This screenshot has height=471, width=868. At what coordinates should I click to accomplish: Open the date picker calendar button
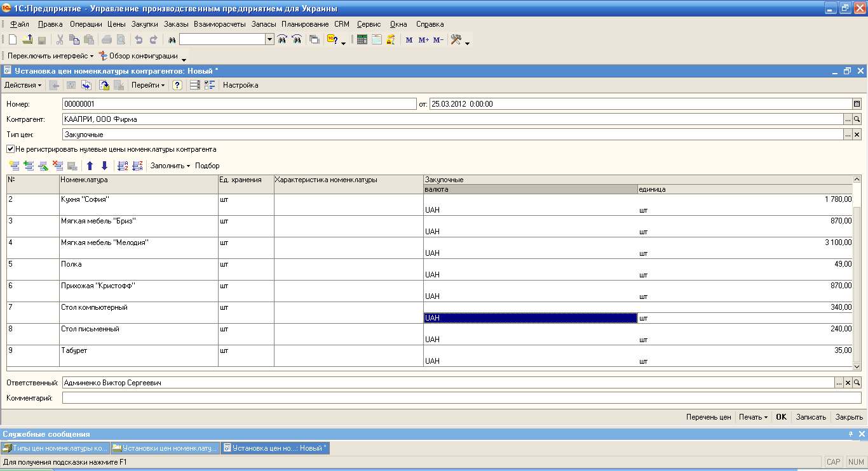pos(857,103)
